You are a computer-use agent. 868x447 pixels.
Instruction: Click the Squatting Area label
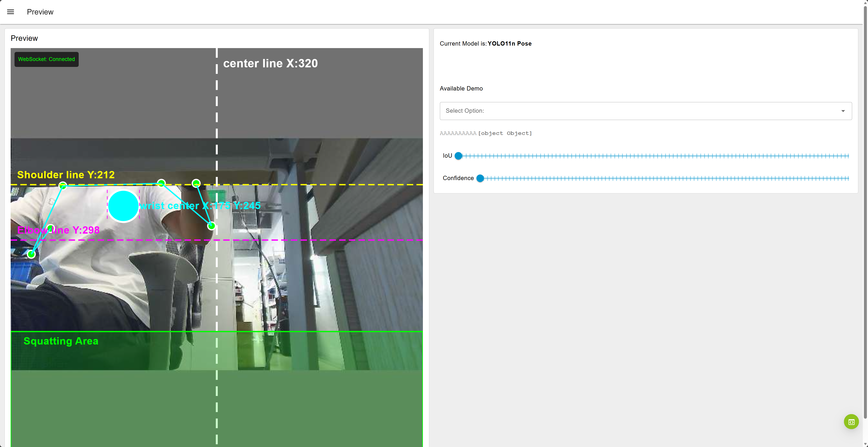(61, 341)
